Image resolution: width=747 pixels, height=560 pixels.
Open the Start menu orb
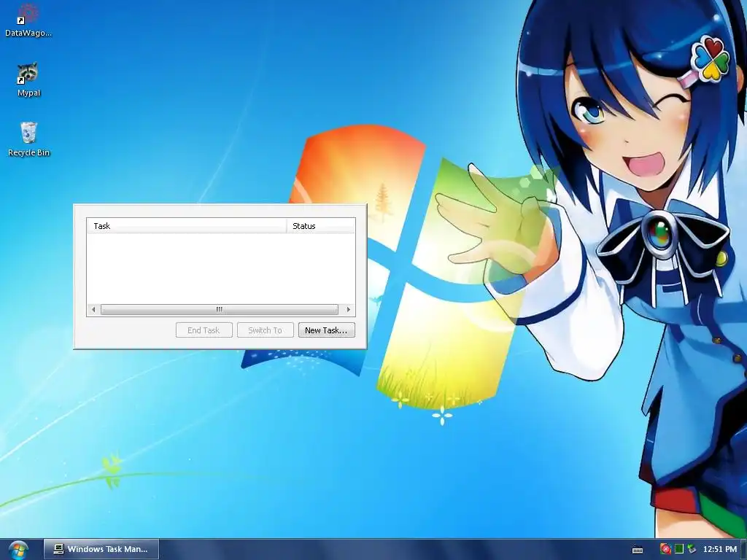pos(18,550)
